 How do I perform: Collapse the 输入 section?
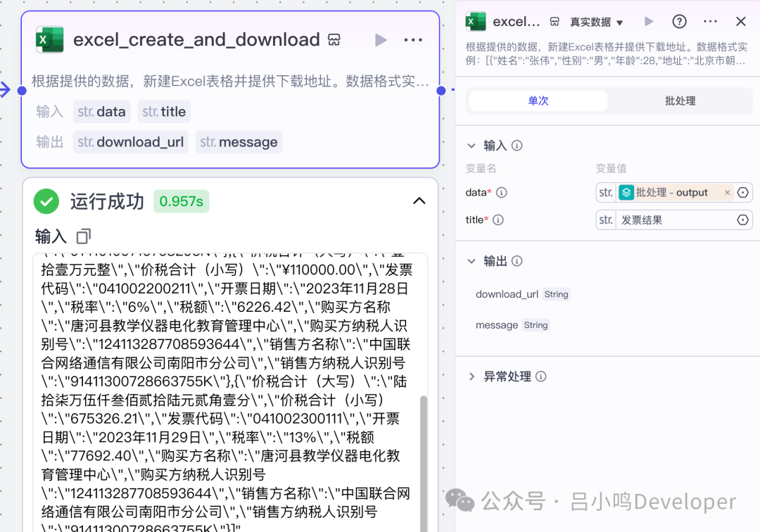click(x=471, y=146)
